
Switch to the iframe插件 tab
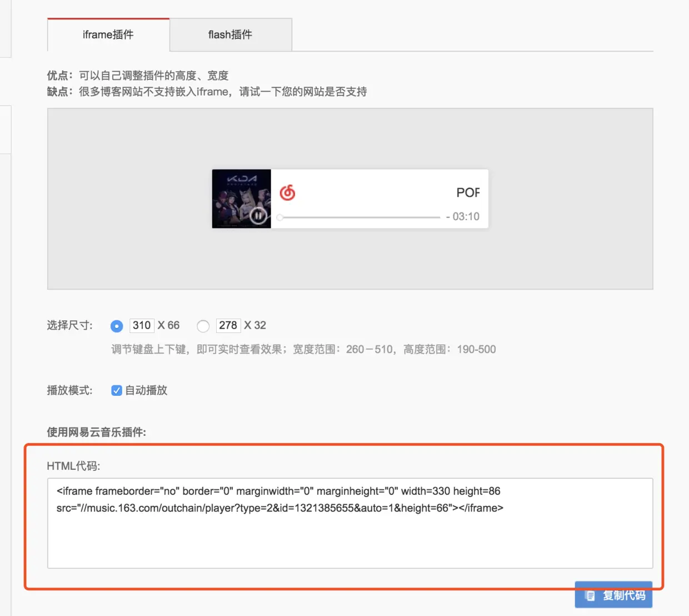pyautogui.click(x=108, y=34)
